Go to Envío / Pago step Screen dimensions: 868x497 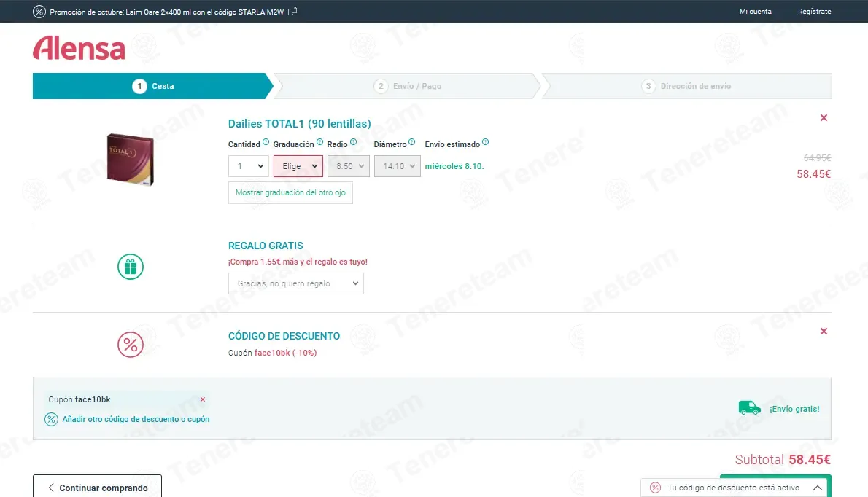(x=408, y=86)
